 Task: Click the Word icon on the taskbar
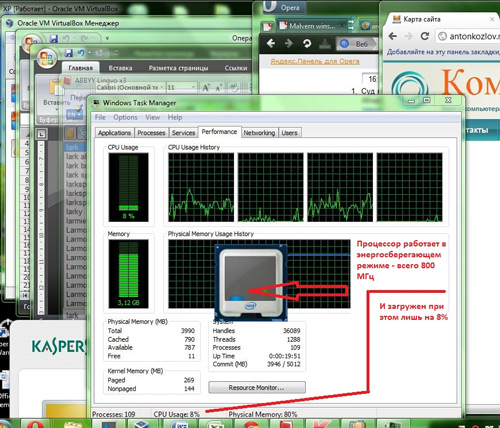click(179, 424)
